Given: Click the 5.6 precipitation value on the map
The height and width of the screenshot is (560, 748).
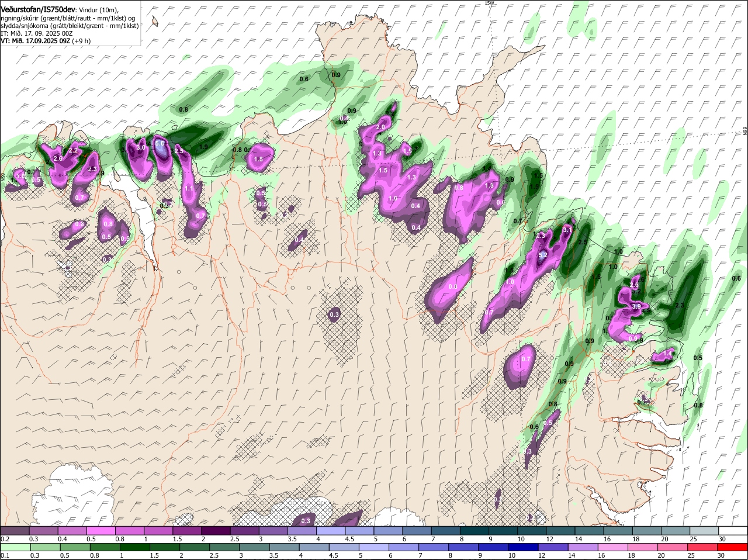Looking at the screenshot, I should tap(161, 144).
